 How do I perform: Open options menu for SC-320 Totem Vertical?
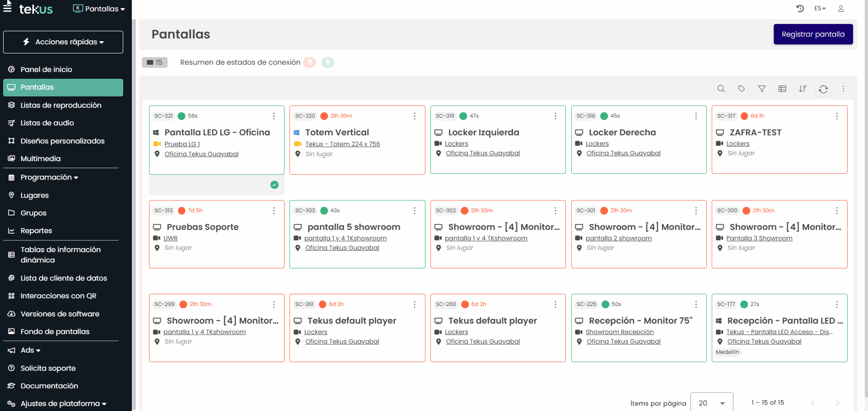(415, 116)
